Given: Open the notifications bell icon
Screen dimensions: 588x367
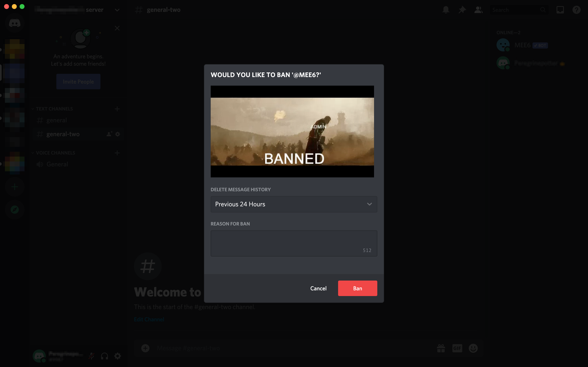Looking at the screenshot, I should tap(446, 10).
